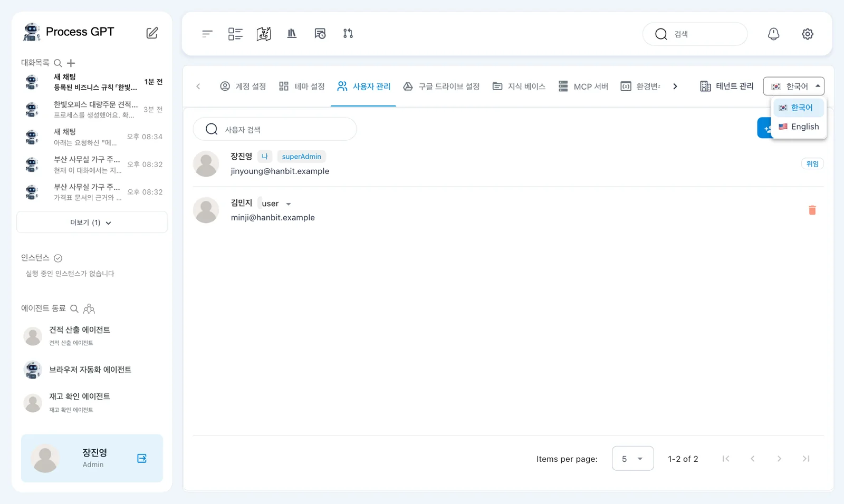Open MCP 서버 tab
The height and width of the screenshot is (504, 844).
[583, 86]
